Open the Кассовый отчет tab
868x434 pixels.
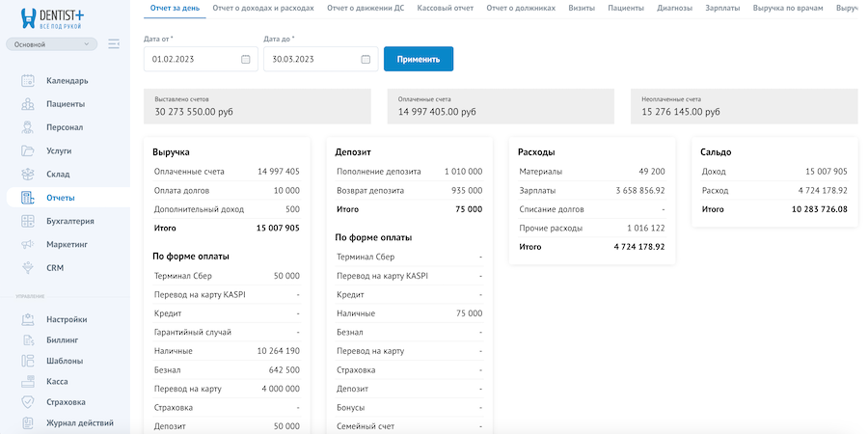click(x=445, y=8)
